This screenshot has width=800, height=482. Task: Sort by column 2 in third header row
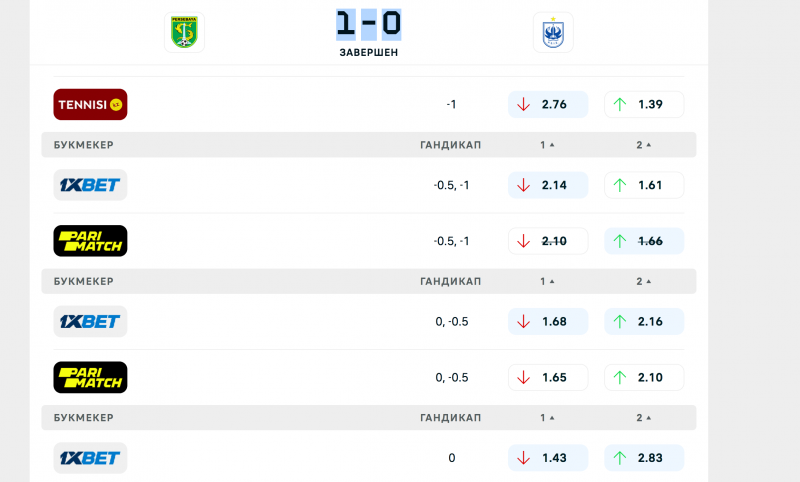[644, 417]
